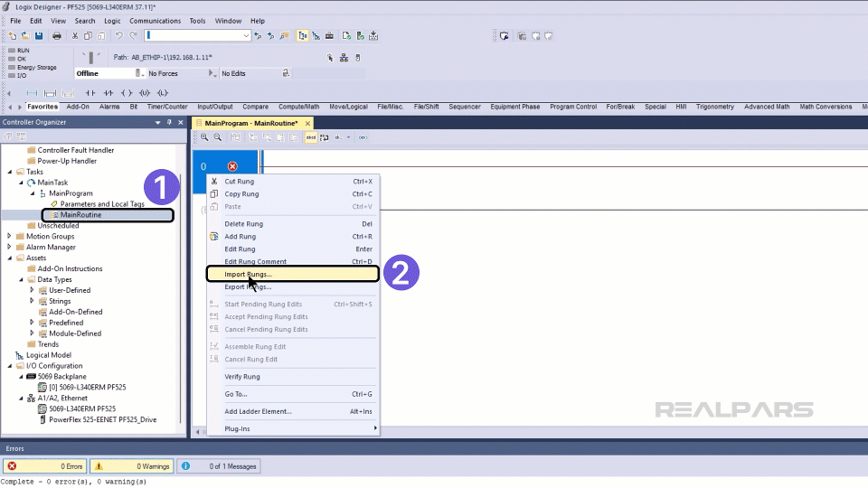Select Add Rung in the context menu
868x488 pixels.
coord(293,237)
